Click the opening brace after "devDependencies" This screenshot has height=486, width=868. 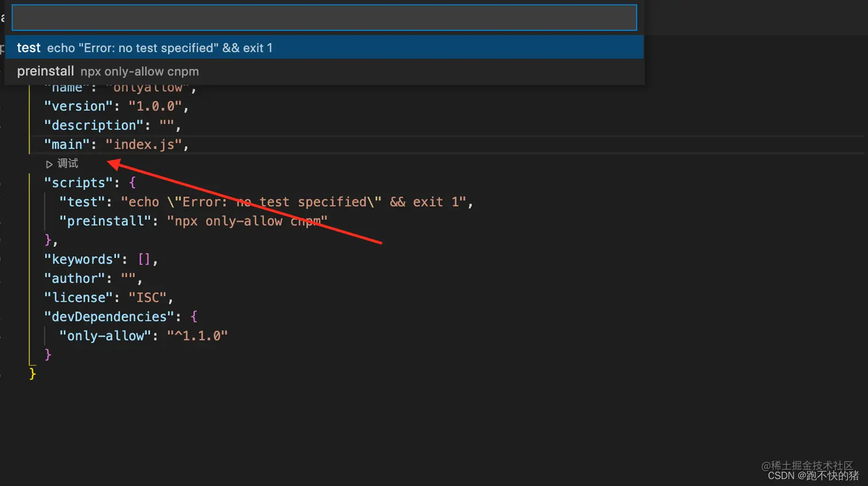(194, 317)
